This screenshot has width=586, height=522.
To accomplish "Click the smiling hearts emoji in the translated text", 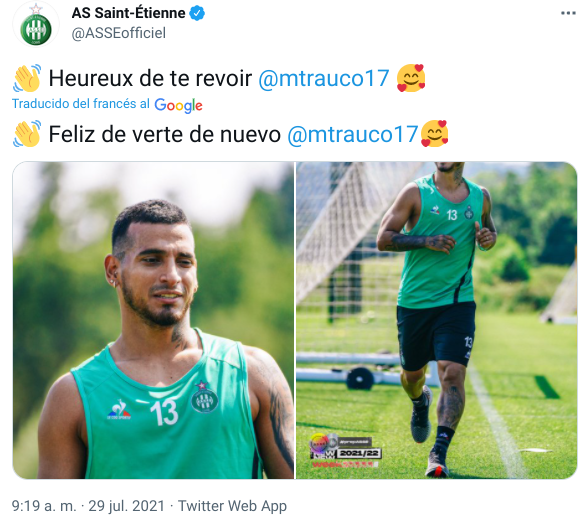I will (434, 133).
